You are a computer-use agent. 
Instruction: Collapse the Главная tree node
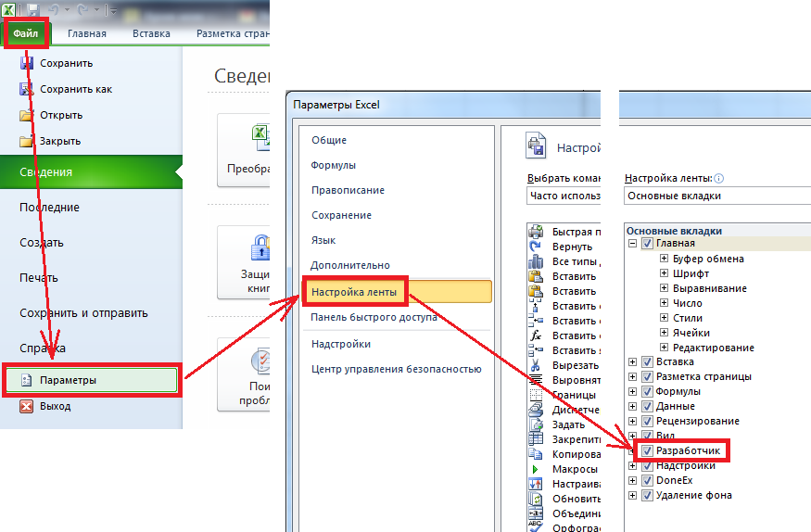click(x=632, y=244)
